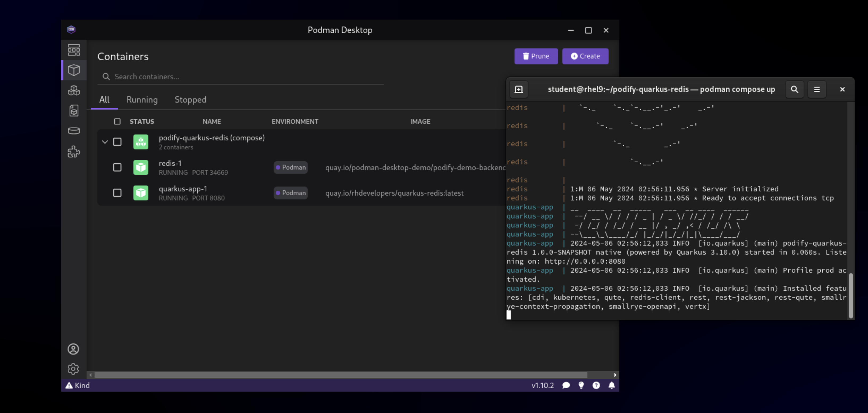Open the Extensions puzzle icon in sidebar
868x413 pixels.
pos(74,151)
